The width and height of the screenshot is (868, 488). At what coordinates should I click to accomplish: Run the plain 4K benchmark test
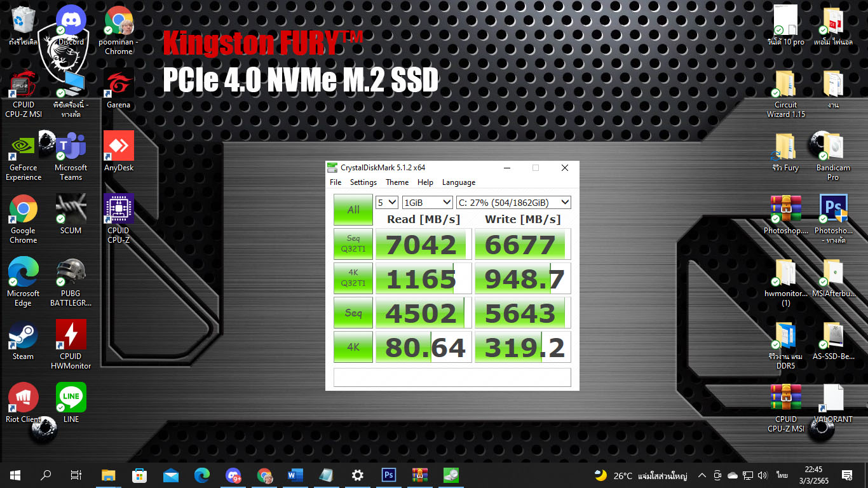[x=353, y=347]
